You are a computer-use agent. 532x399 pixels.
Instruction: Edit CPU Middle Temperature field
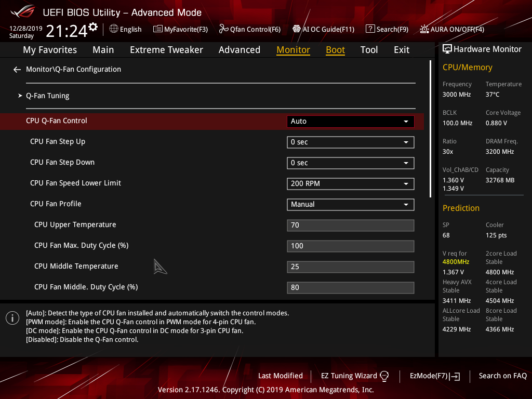(350, 267)
